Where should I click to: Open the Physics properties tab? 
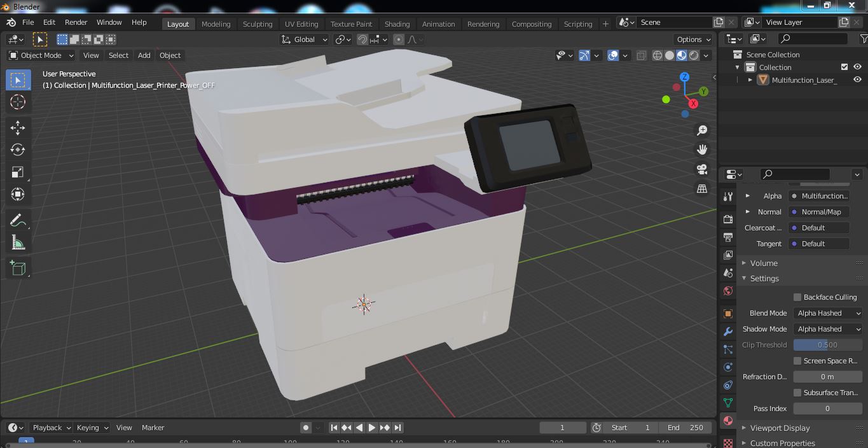point(728,367)
